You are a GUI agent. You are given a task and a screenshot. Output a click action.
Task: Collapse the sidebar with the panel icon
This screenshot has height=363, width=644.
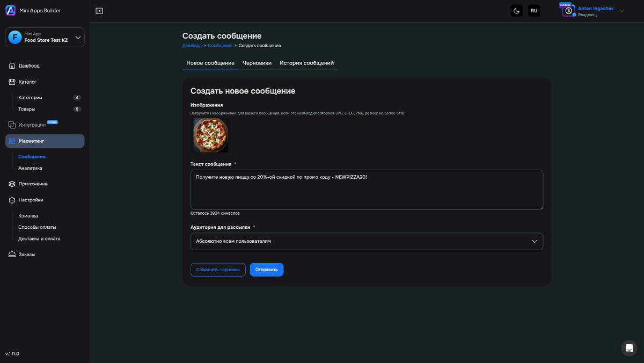[x=99, y=11]
